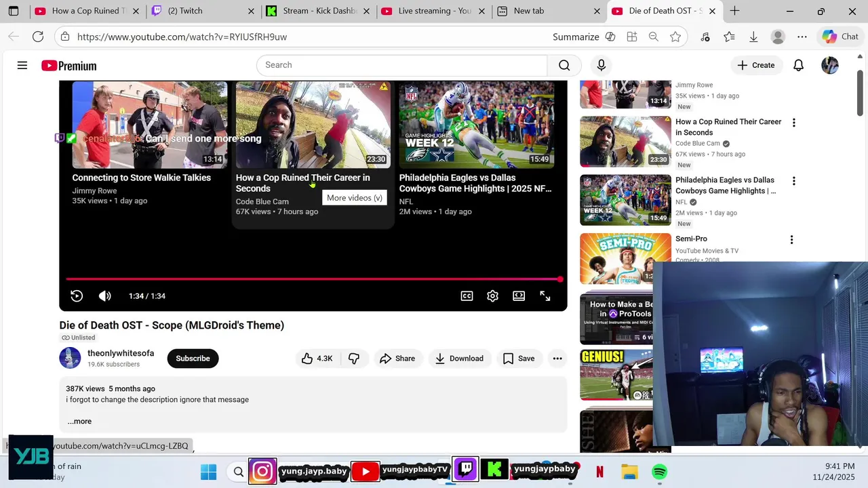The image size is (868, 488).
Task: Open options for sidebar Eagles vs Cowboys video
Action: click(793, 181)
